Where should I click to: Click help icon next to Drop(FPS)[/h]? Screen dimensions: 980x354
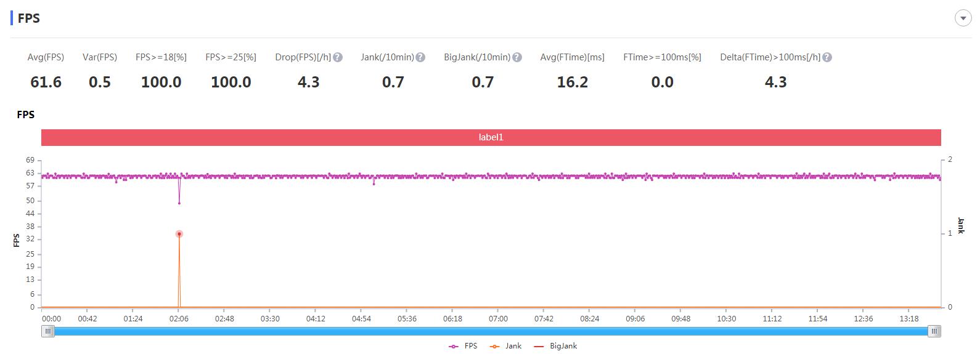338,57
